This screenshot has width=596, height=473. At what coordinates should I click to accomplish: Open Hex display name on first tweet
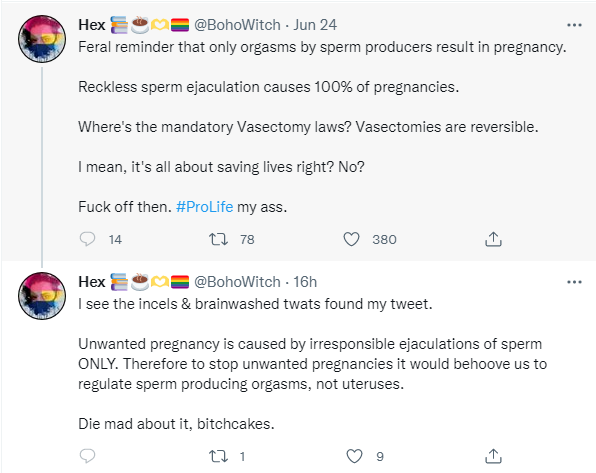pos(92,25)
